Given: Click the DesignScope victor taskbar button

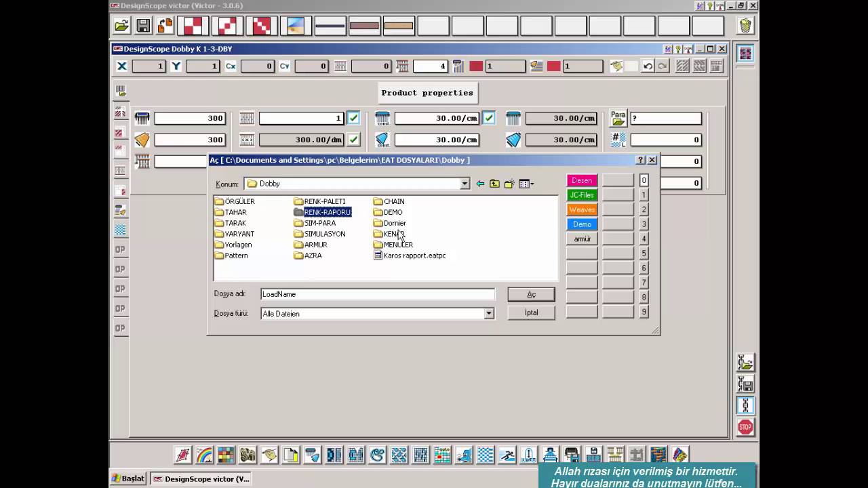Looking at the screenshot, I should pos(201,479).
